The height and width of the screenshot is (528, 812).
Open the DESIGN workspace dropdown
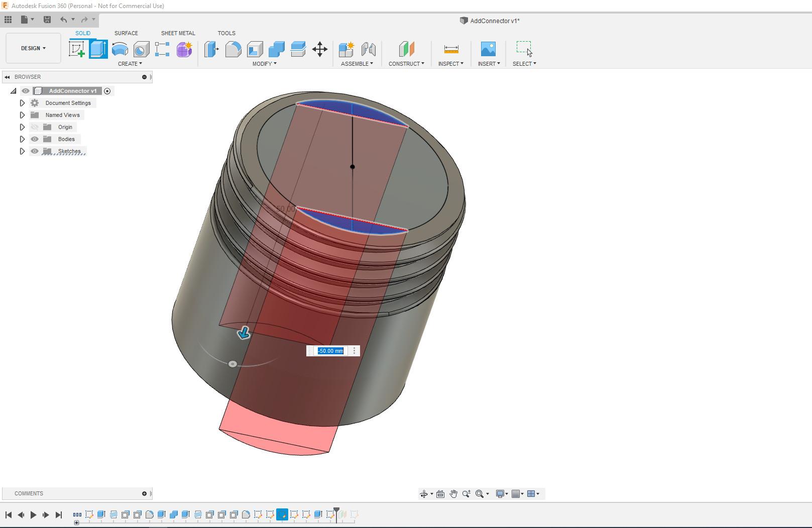click(x=33, y=48)
